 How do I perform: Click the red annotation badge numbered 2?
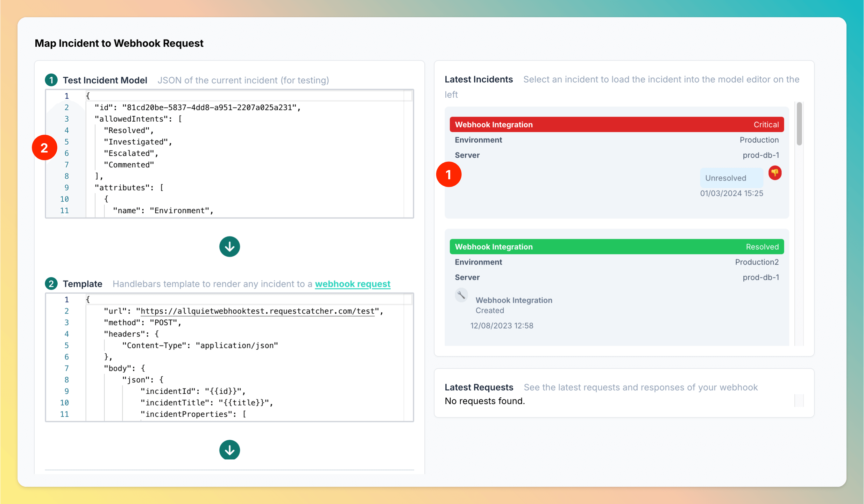click(44, 148)
